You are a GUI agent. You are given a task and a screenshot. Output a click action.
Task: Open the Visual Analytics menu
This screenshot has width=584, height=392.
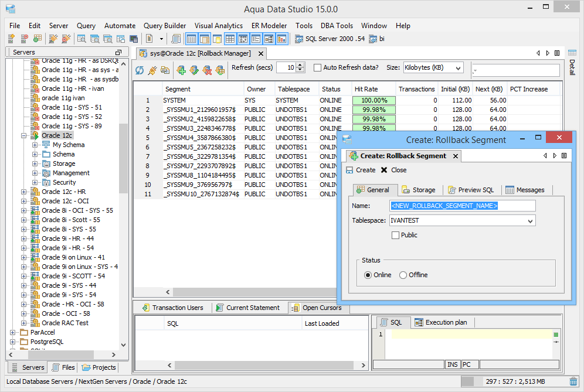pyautogui.click(x=219, y=26)
